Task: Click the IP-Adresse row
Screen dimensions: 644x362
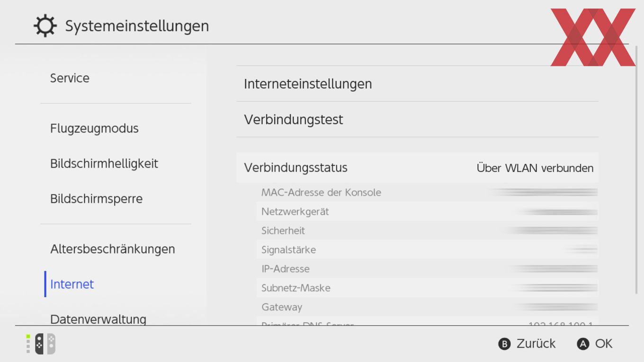Action: tap(428, 268)
